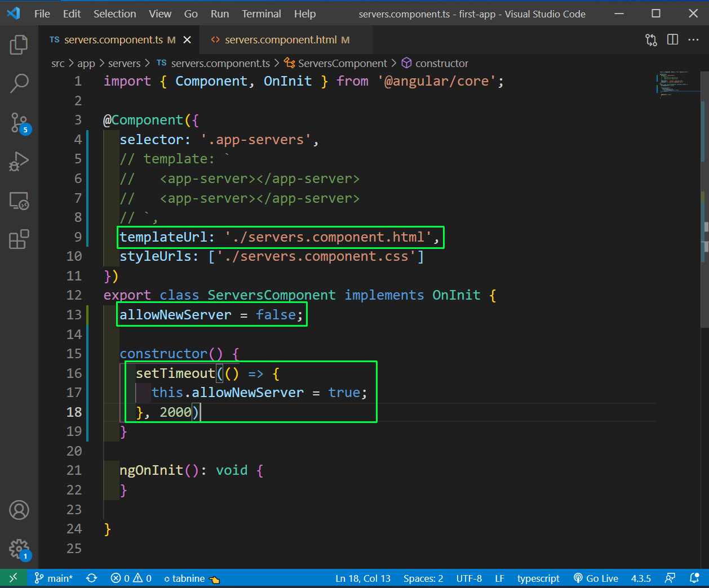Click the styleUrls property line
This screenshot has width=709, height=588.
pyautogui.click(x=272, y=256)
